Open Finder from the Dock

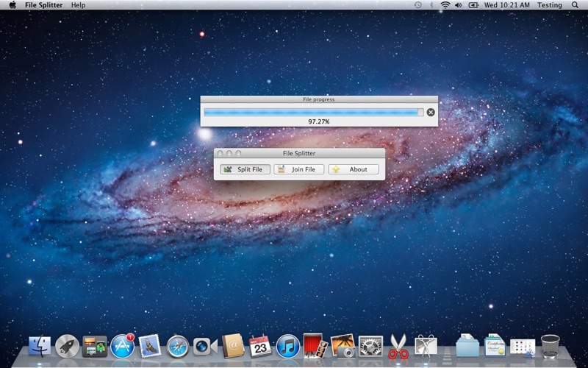coord(40,346)
